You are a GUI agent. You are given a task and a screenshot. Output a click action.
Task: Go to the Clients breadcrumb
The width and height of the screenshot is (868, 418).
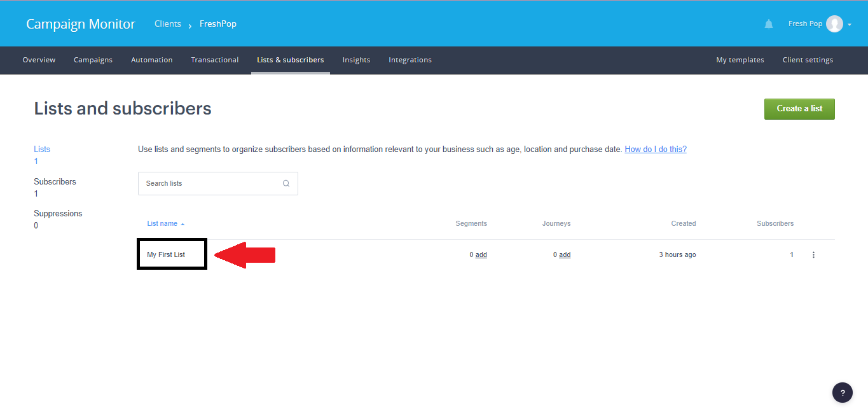168,24
